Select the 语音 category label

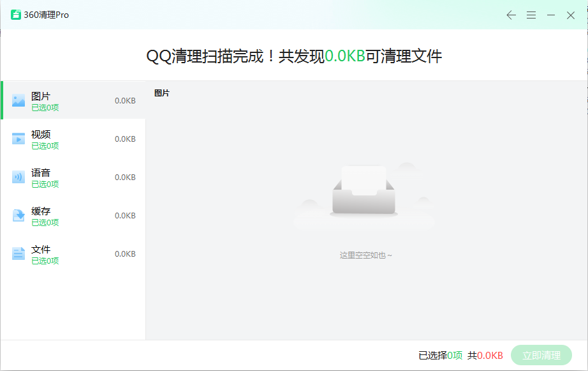coord(41,172)
